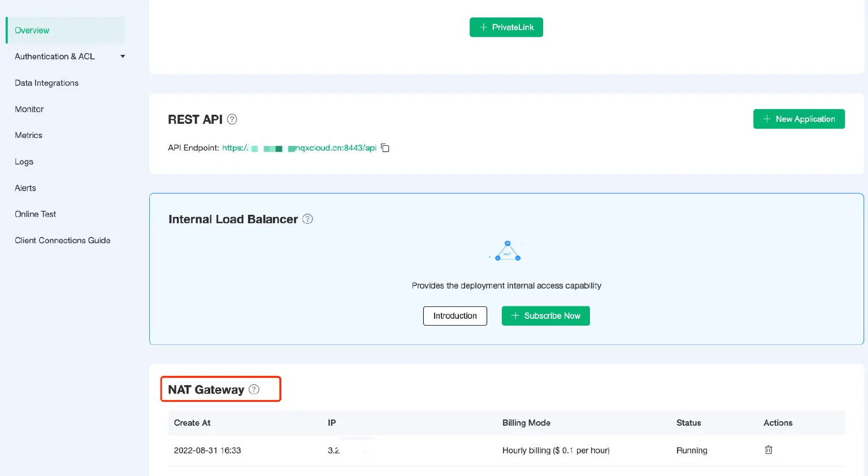
Task: Go to Online Test
Action: coord(35,214)
